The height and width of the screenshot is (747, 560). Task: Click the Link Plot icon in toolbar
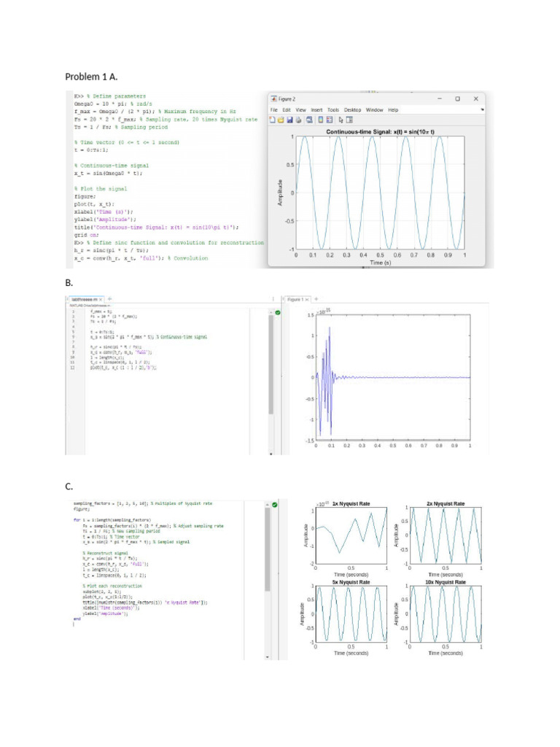(309, 120)
